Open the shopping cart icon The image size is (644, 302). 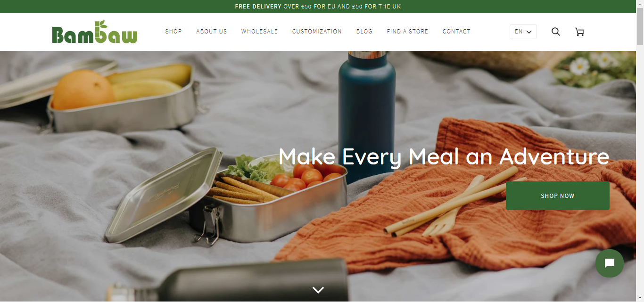(579, 32)
